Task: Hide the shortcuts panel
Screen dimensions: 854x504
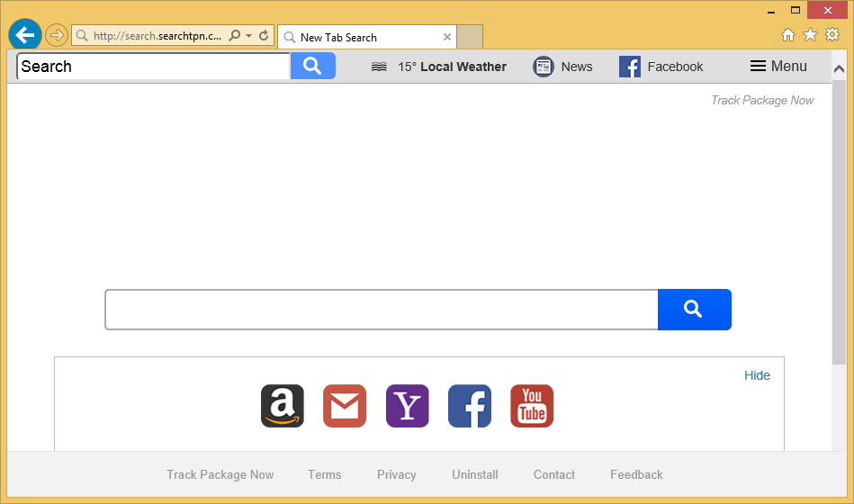Action: pyautogui.click(x=757, y=375)
